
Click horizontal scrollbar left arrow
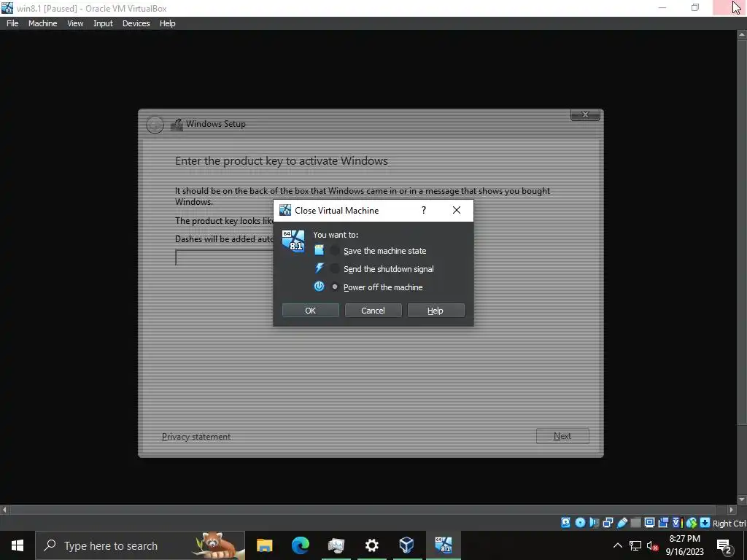[x=4, y=510]
